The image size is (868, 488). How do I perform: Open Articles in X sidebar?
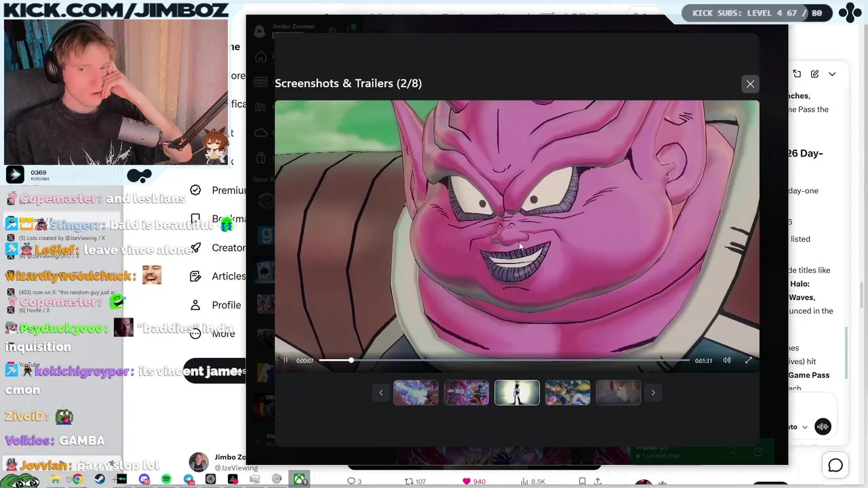[218, 277]
